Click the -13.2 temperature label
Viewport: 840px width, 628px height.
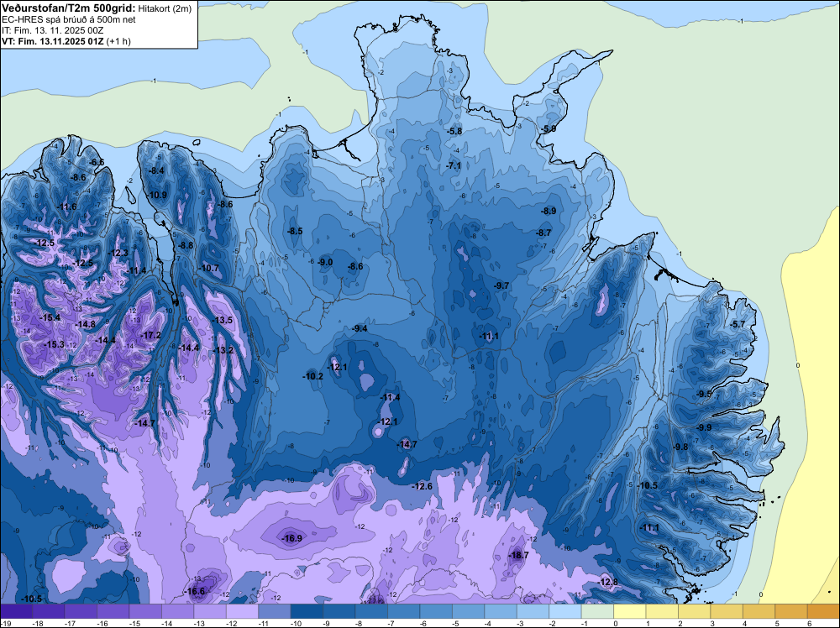(223, 350)
